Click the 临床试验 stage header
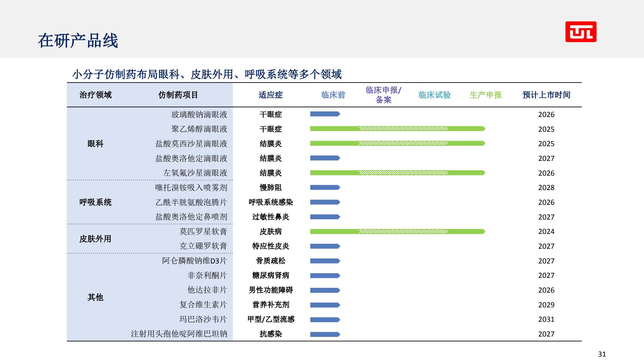644x362 pixels. click(435, 95)
